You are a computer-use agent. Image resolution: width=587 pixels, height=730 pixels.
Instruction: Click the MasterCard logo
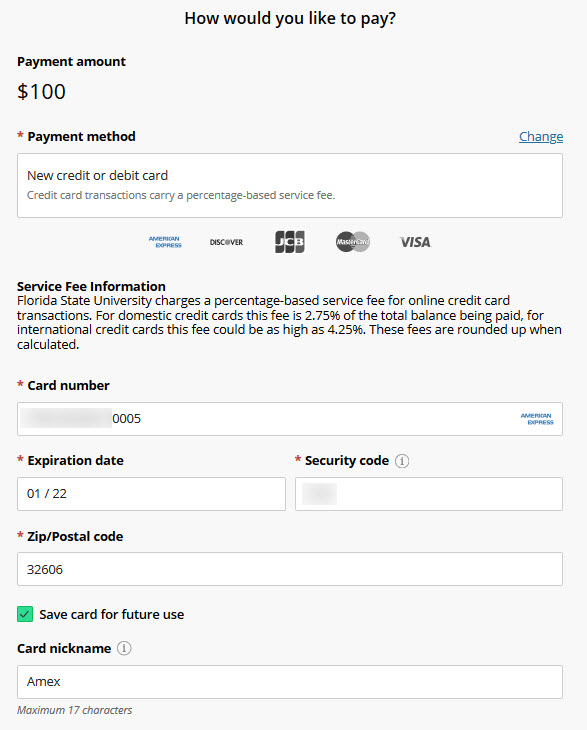(x=353, y=242)
